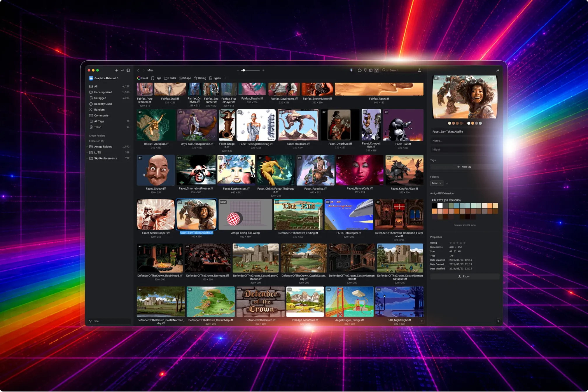This screenshot has width=588, height=392.
Task: Add a folder with the plus next to Misc
Action: [x=447, y=183]
